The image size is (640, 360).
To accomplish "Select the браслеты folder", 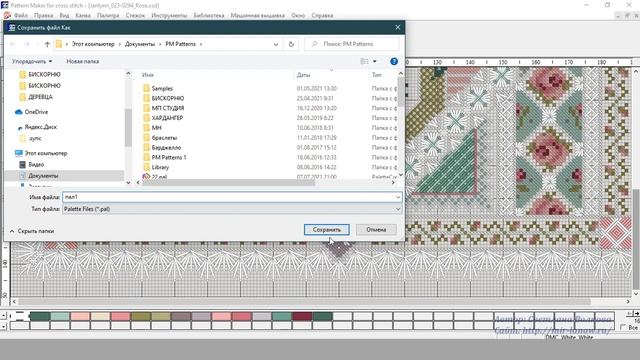I will [x=164, y=138].
